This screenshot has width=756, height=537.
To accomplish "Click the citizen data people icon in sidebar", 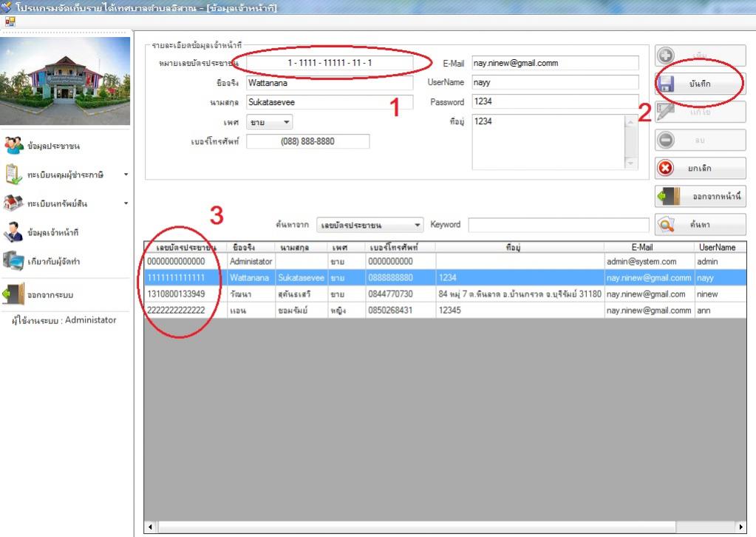I will click(15, 145).
